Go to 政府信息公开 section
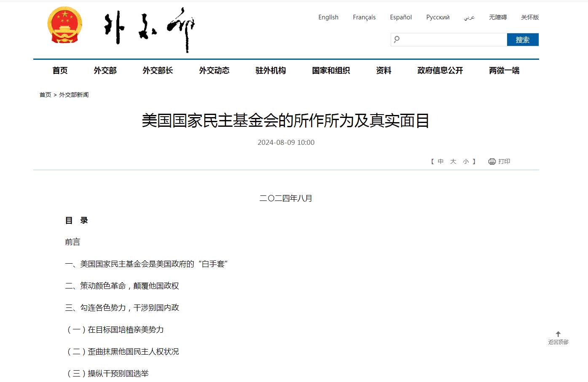588x382 pixels. pos(440,70)
